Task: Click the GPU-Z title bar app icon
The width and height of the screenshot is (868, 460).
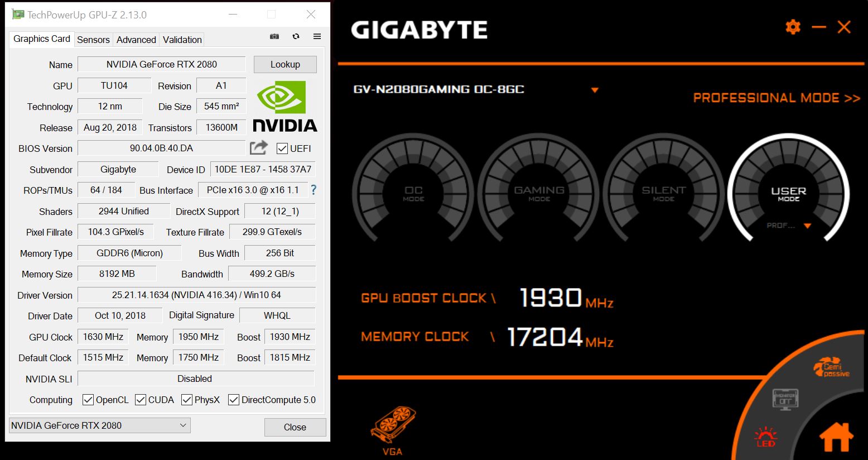Action: (18, 15)
